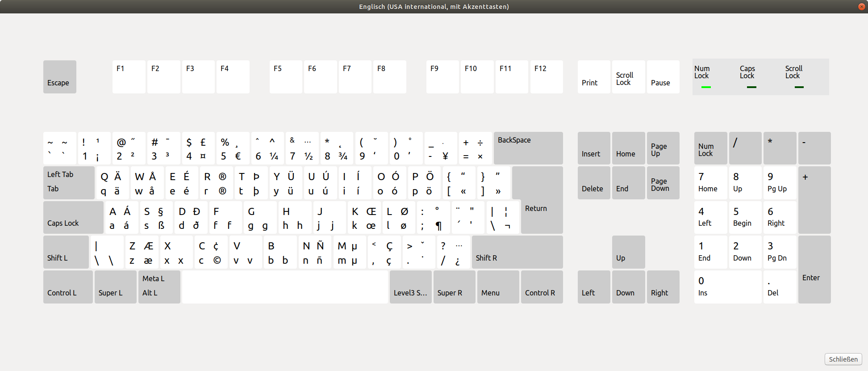Image resolution: width=868 pixels, height=371 pixels.
Task: Click the F5 function key
Action: [x=286, y=77]
